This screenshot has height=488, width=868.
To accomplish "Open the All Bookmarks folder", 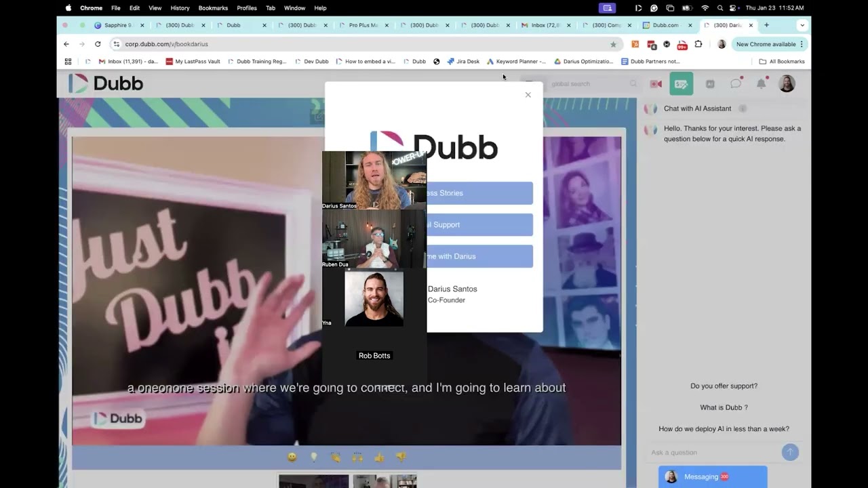I will (782, 61).
